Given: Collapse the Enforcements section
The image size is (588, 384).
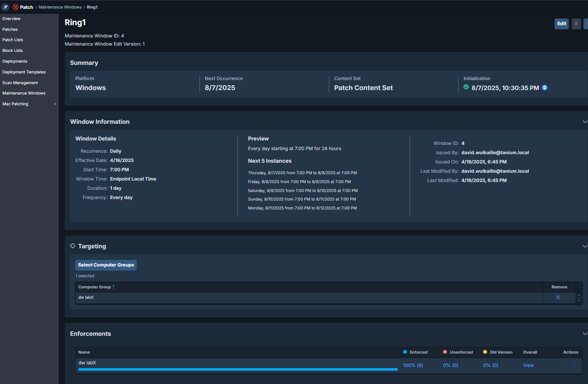Looking at the screenshot, I should (585, 334).
